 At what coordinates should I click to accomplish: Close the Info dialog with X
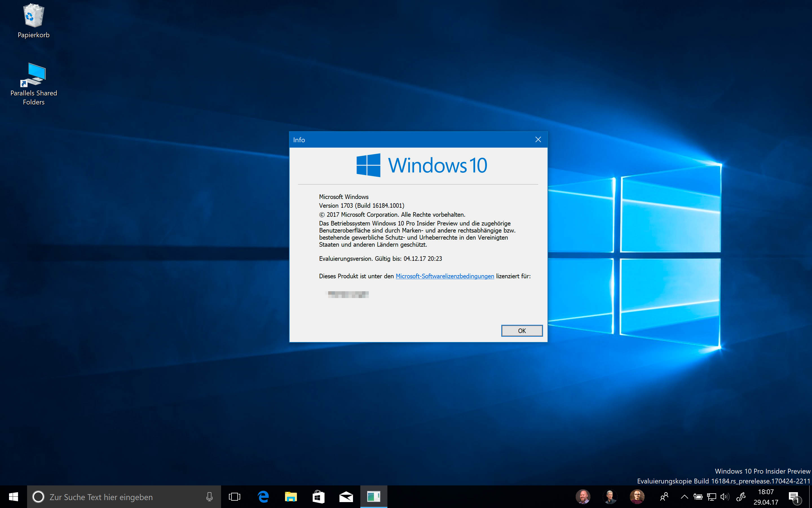(538, 139)
